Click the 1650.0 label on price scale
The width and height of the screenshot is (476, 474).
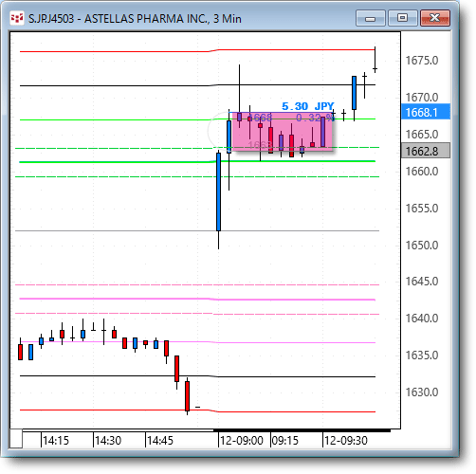tap(422, 245)
